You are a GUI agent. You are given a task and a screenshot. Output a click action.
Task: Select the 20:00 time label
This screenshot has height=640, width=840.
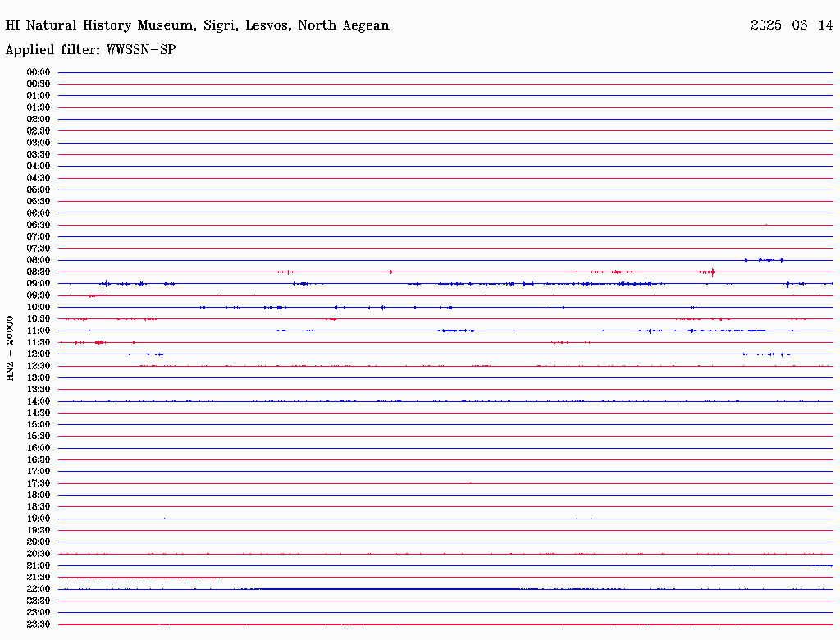click(39, 542)
